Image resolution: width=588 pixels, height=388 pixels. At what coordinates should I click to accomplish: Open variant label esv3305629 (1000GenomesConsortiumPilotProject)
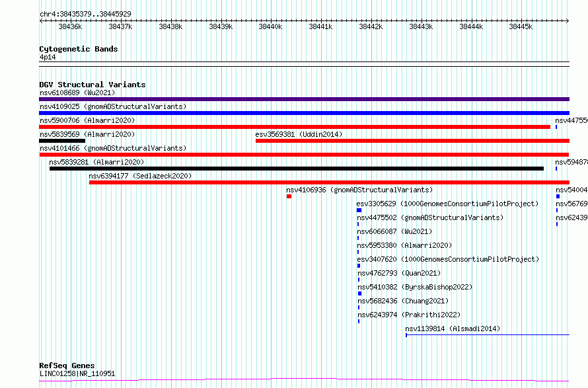point(447,204)
